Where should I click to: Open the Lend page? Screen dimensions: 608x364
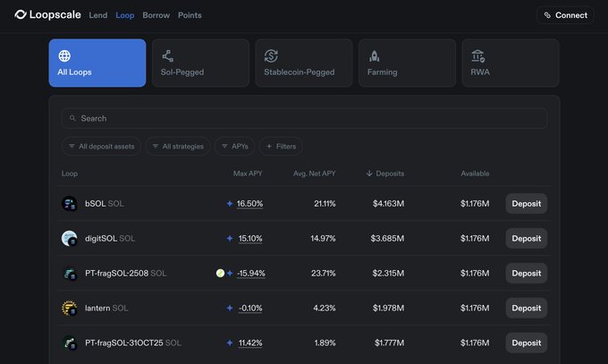(98, 15)
